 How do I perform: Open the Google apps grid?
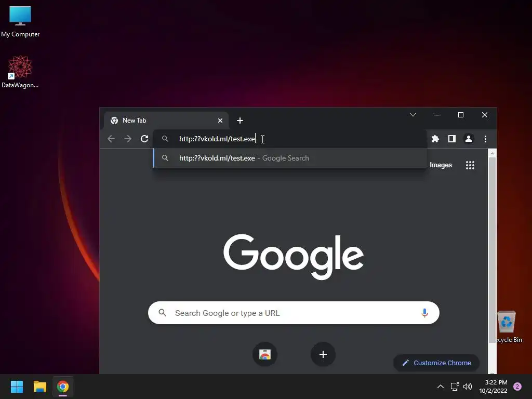point(470,165)
